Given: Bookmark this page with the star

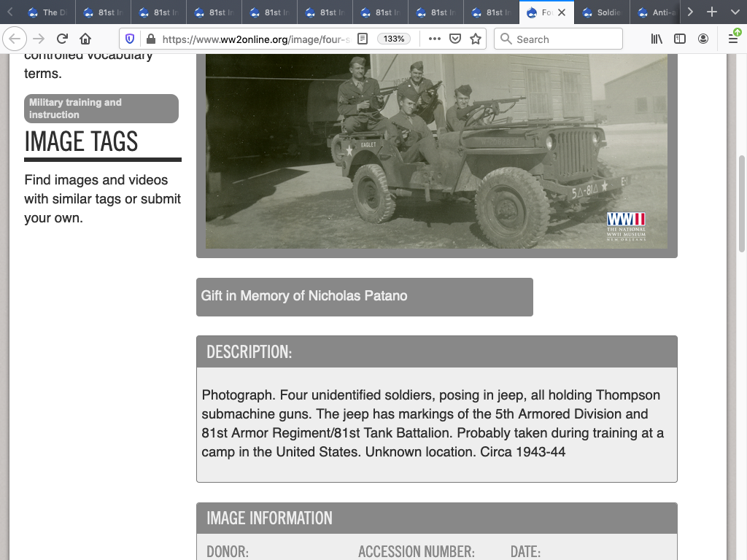Looking at the screenshot, I should click(x=476, y=39).
